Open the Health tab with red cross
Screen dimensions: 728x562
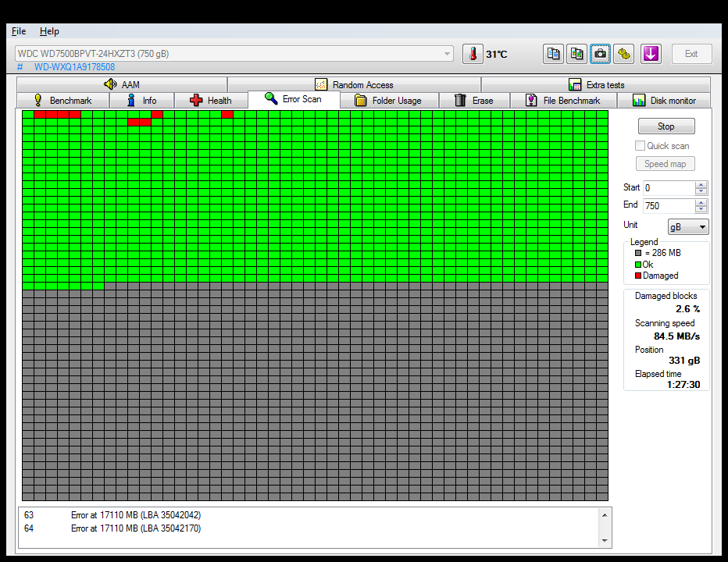click(210, 101)
